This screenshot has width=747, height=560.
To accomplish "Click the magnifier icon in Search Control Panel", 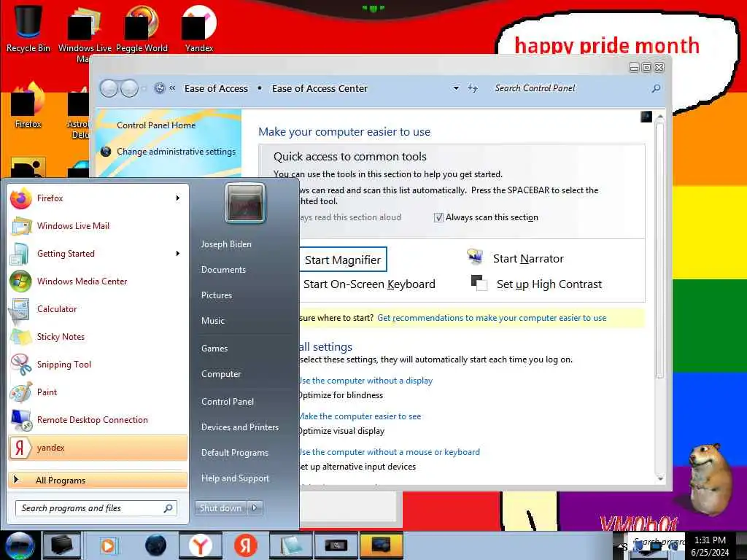I will [x=657, y=88].
